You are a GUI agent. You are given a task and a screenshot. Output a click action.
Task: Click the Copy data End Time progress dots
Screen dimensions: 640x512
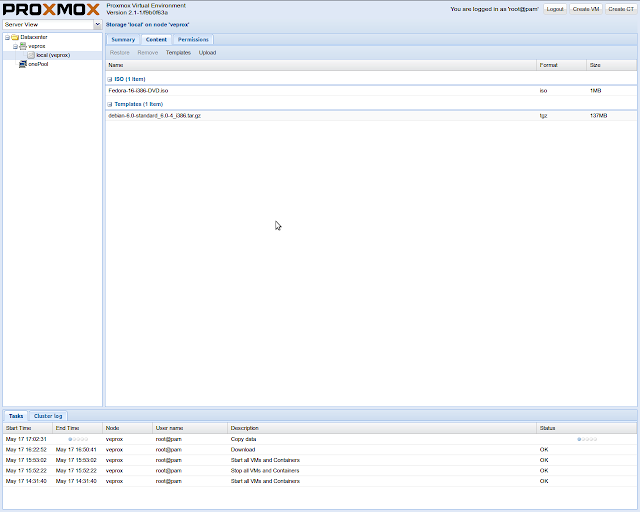point(78,439)
